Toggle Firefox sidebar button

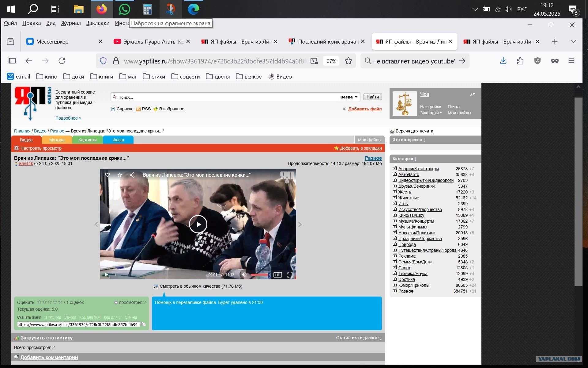12,61
